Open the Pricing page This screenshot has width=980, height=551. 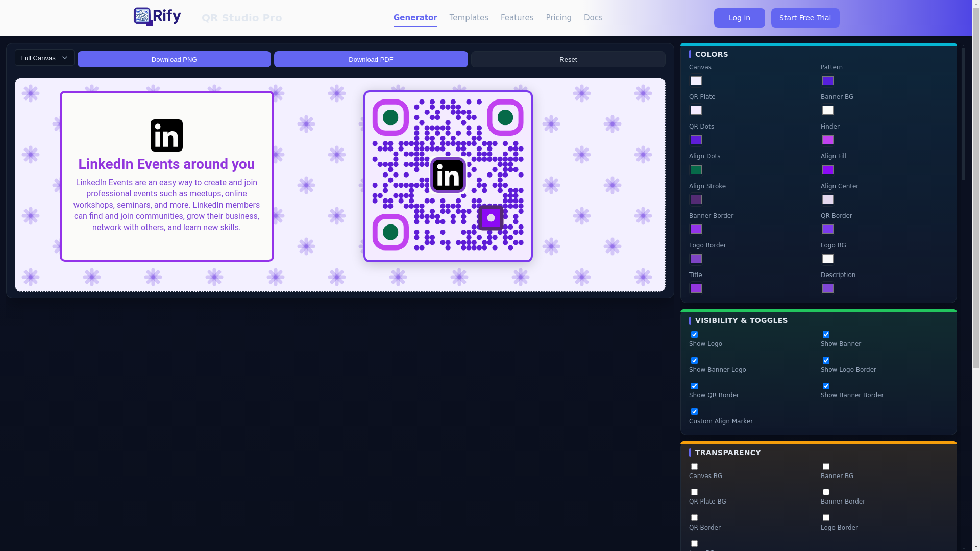pyautogui.click(x=559, y=18)
